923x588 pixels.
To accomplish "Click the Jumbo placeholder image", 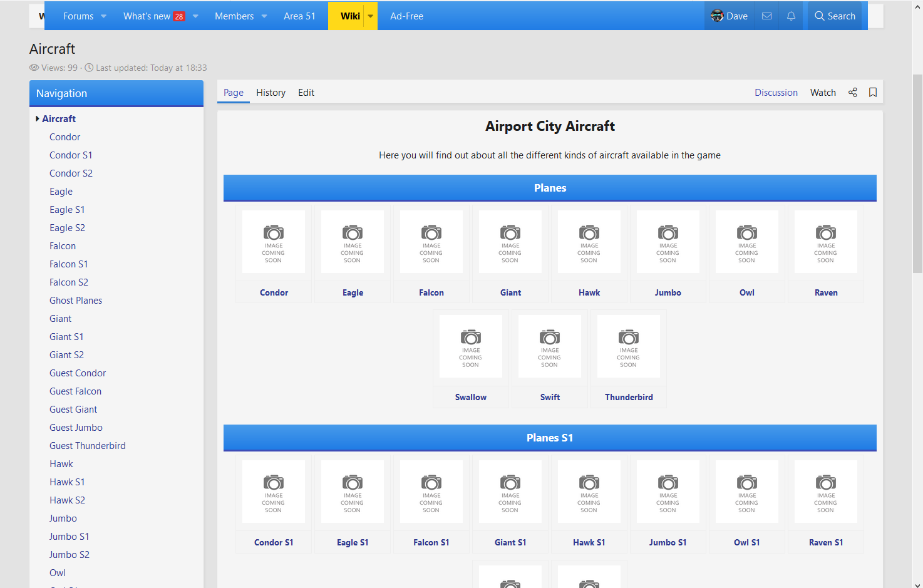I will coord(668,242).
